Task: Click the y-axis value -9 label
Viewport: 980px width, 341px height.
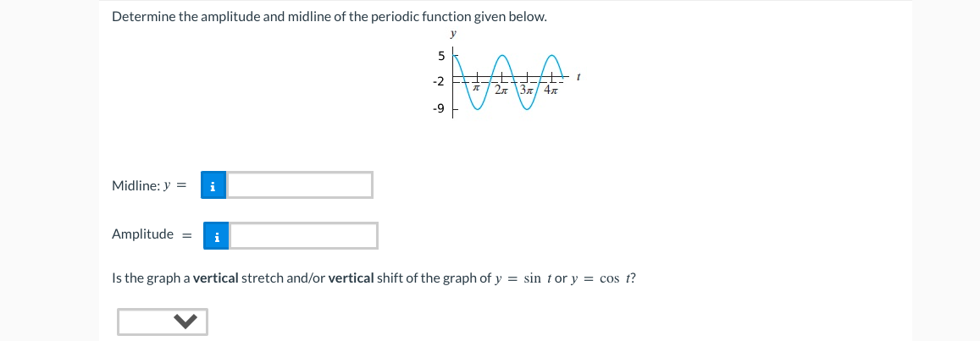Action: [x=438, y=110]
